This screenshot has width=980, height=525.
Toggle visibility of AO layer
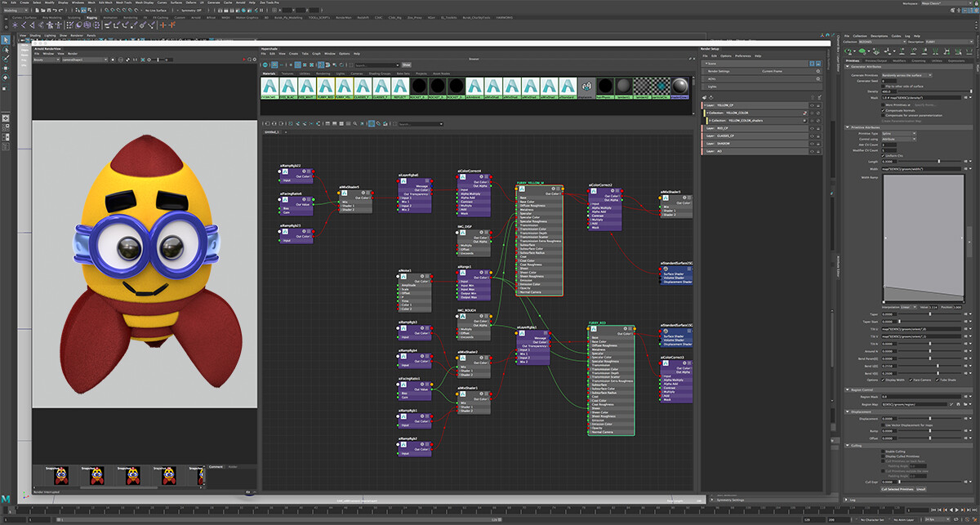811,151
